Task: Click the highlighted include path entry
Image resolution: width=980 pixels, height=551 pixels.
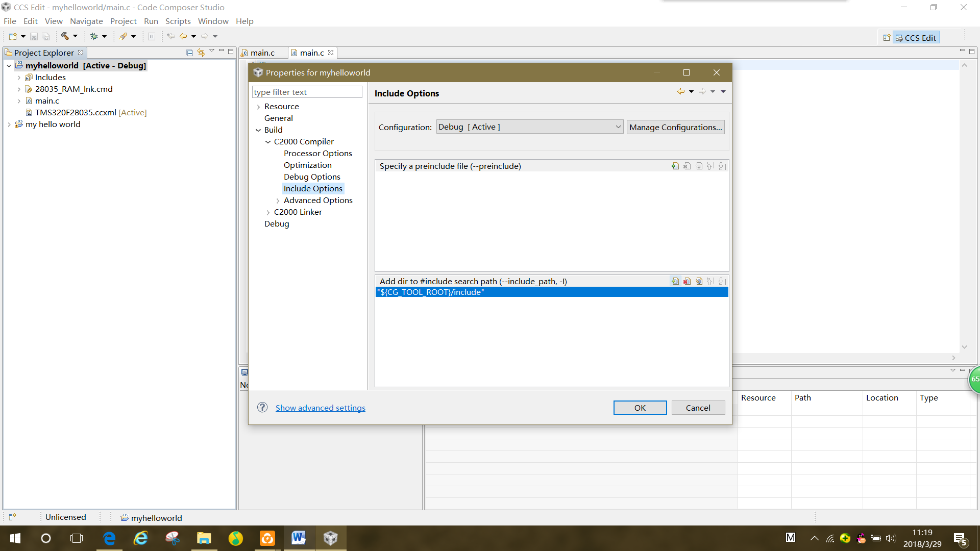Action: coord(551,291)
